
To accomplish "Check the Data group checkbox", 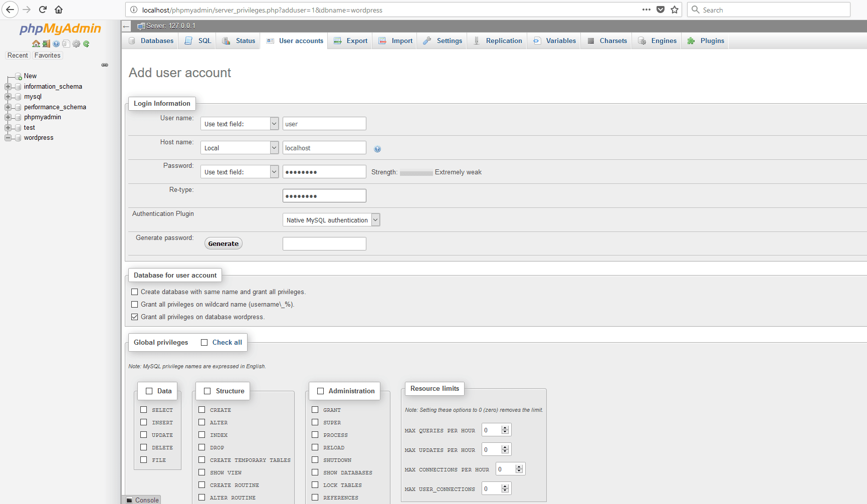I will pyautogui.click(x=149, y=391).
